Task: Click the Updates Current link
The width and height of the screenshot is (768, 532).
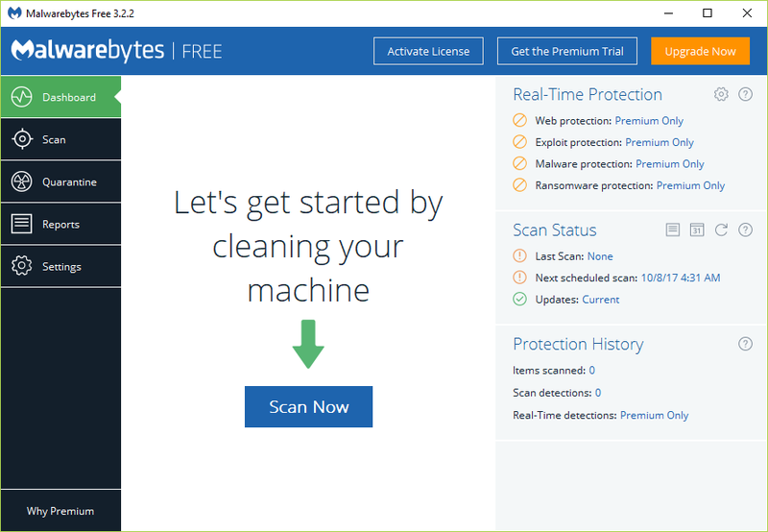Action: pos(601,300)
